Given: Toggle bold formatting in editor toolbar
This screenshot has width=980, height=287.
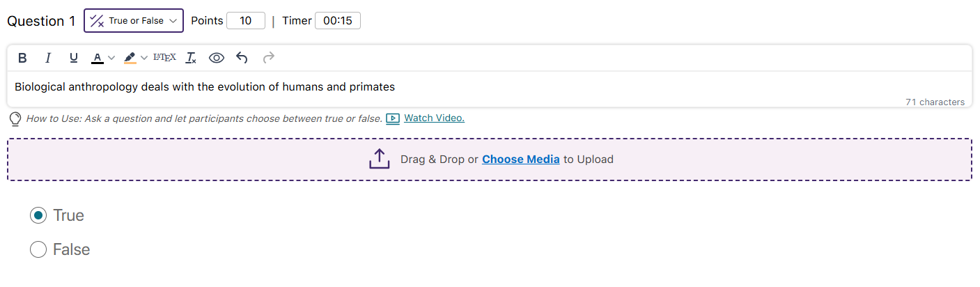Looking at the screenshot, I should (22, 58).
